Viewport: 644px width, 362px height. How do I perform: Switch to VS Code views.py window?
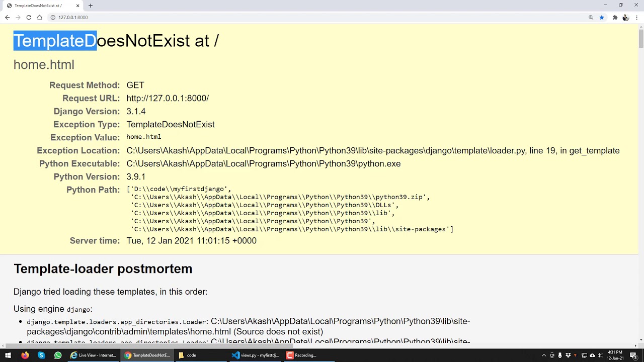click(256, 355)
